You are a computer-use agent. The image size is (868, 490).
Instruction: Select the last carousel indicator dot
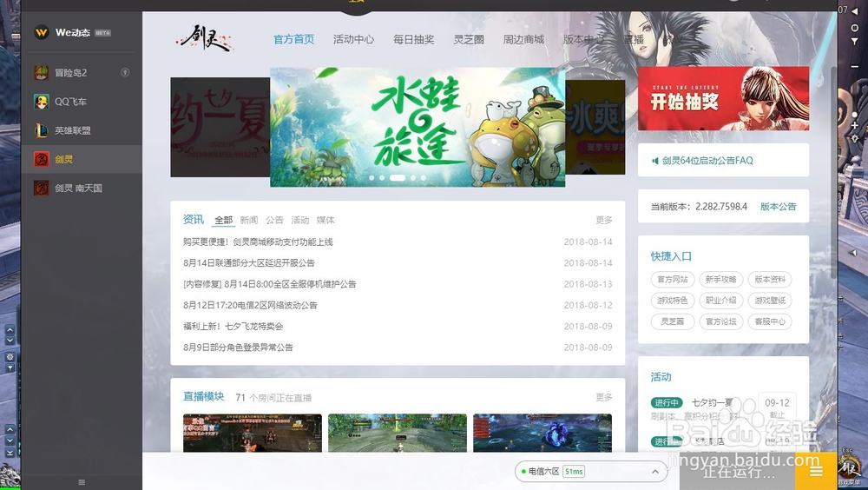pyautogui.click(x=423, y=178)
